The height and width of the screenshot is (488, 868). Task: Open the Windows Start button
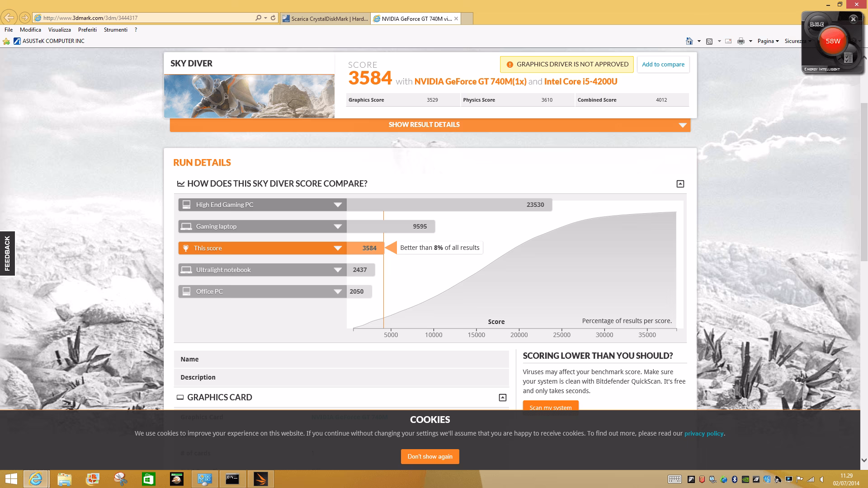(11, 479)
